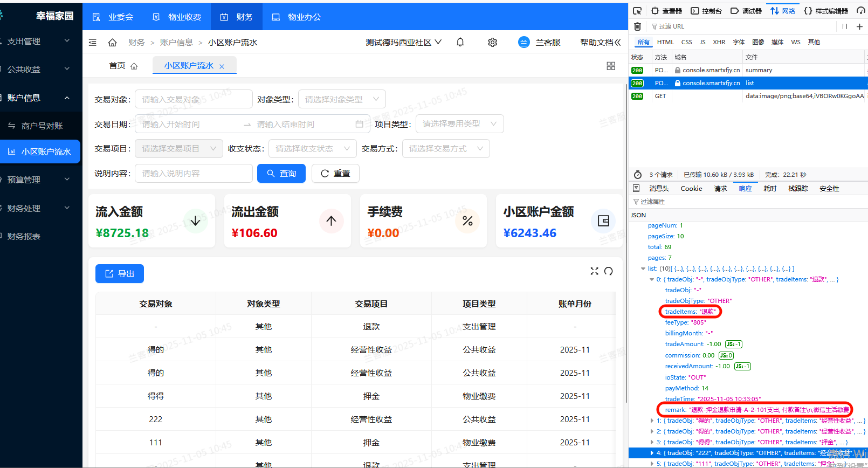Select the devtools element picker icon
This screenshot has width=868, height=468.
tap(637, 11)
